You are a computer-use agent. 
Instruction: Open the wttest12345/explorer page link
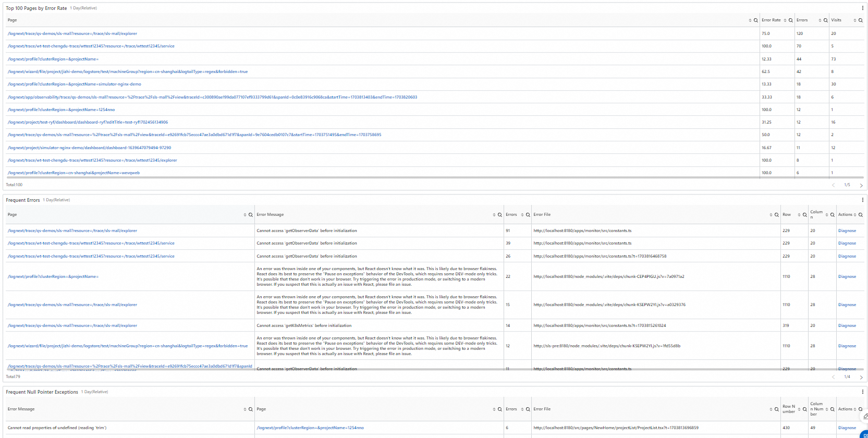click(x=92, y=160)
